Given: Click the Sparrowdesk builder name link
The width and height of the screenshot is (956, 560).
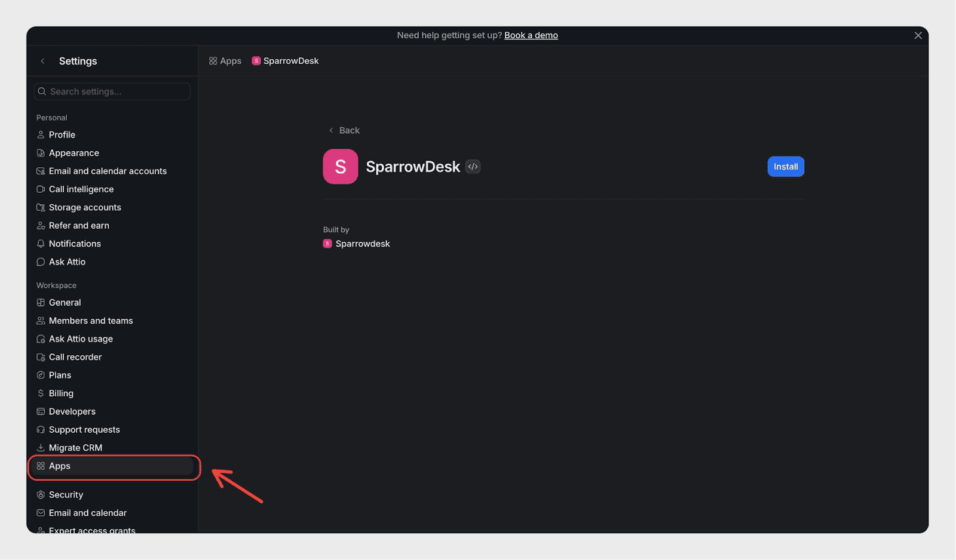Looking at the screenshot, I should 362,244.
